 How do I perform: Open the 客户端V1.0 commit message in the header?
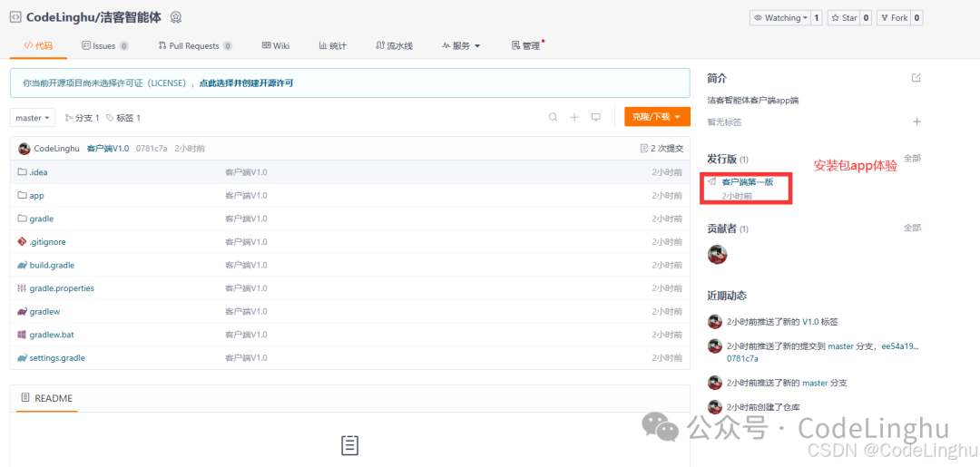[x=108, y=149]
